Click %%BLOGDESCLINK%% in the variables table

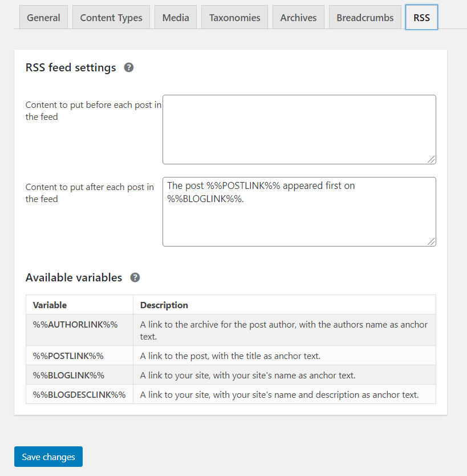click(79, 394)
